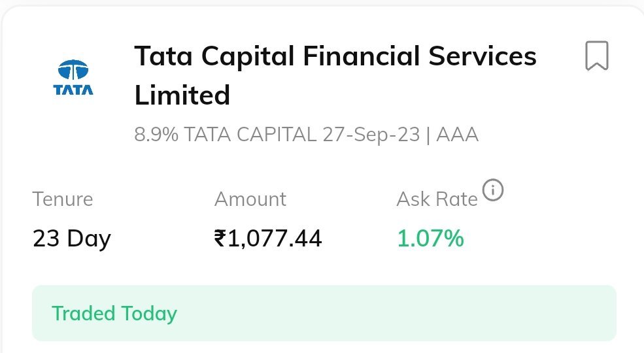Image resolution: width=644 pixels, height=353 pixels.
Task: Click the Tenure label
Action: pyautogui.click(x=63, y=199)
